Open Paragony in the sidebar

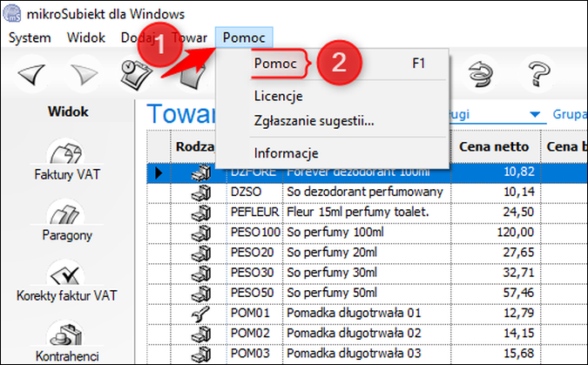coord(67,221)
